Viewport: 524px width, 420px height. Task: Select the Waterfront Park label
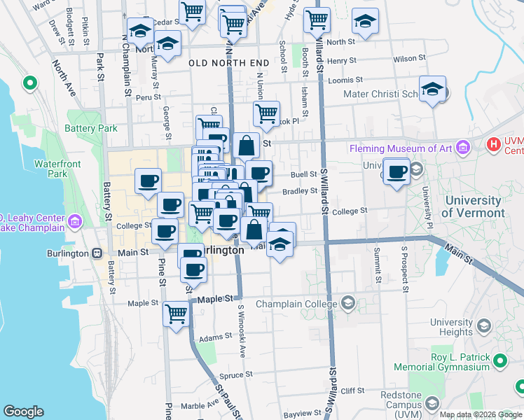click(x=57, y=169)
